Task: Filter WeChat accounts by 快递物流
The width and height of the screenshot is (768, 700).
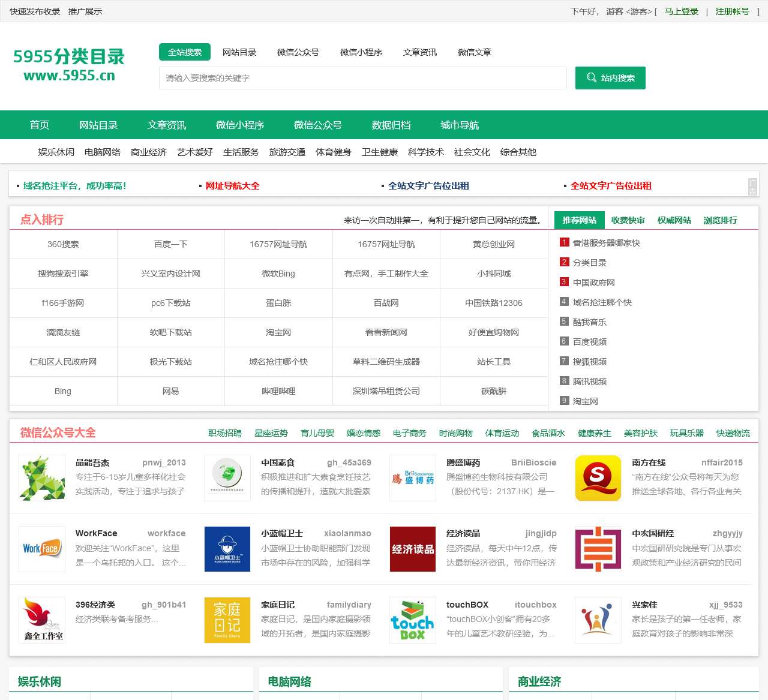Action: pos(733,433)
